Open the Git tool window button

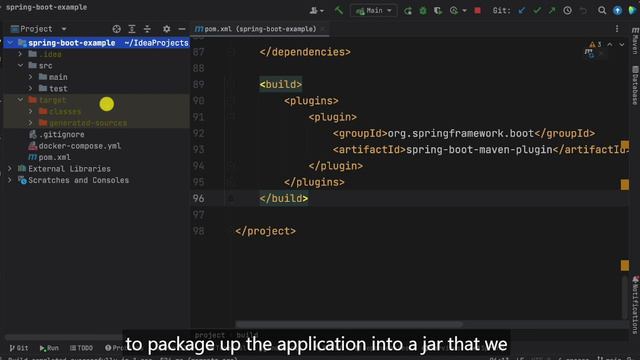pos(19,348)
